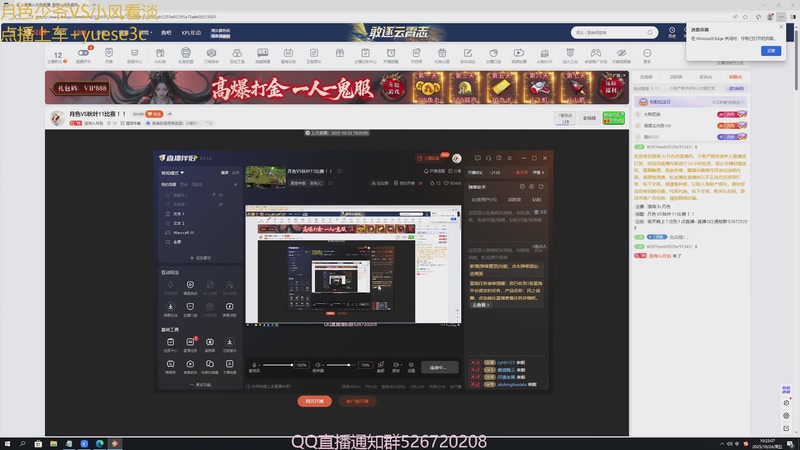Click the blue button in Edge popup

coord(771,51)
